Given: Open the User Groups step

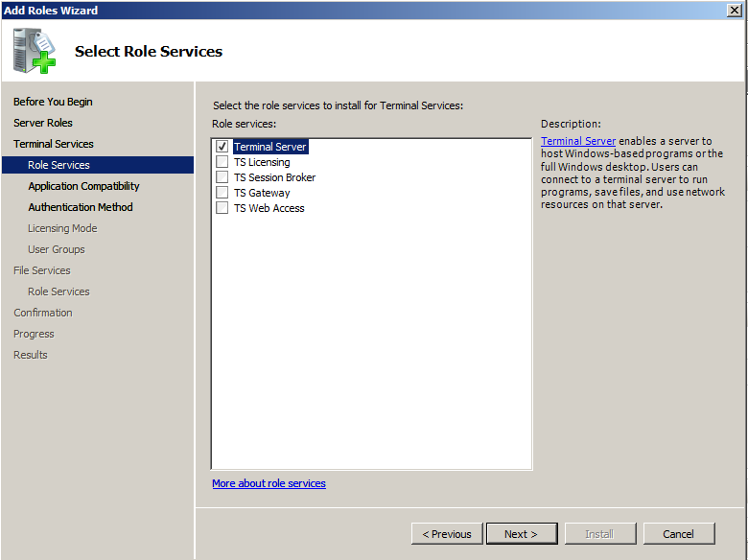Looking at the screenshot, I should point(57,249).
